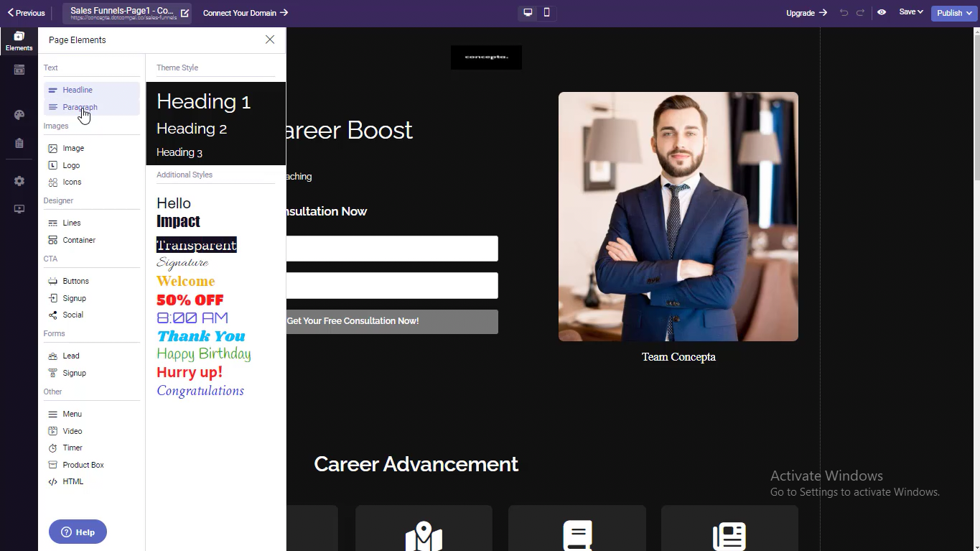Click Get Your Free Consultation Now button
Screen dimensions: 980x551
392,321
